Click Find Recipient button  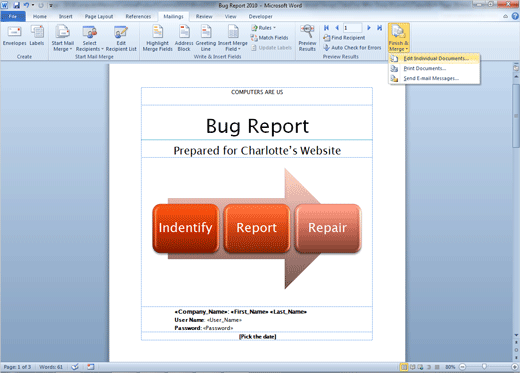(x=344, y=38)
